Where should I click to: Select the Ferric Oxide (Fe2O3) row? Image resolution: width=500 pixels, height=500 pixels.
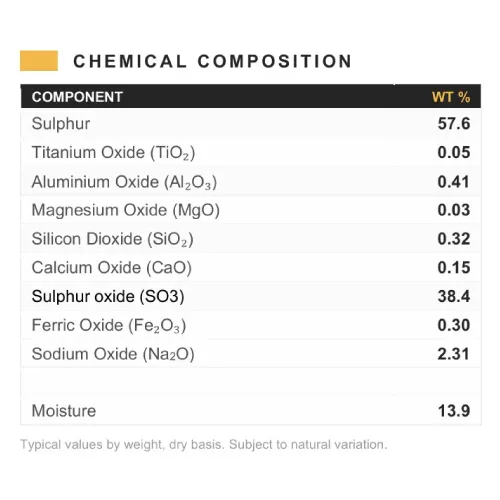click(x=251, y=325)
